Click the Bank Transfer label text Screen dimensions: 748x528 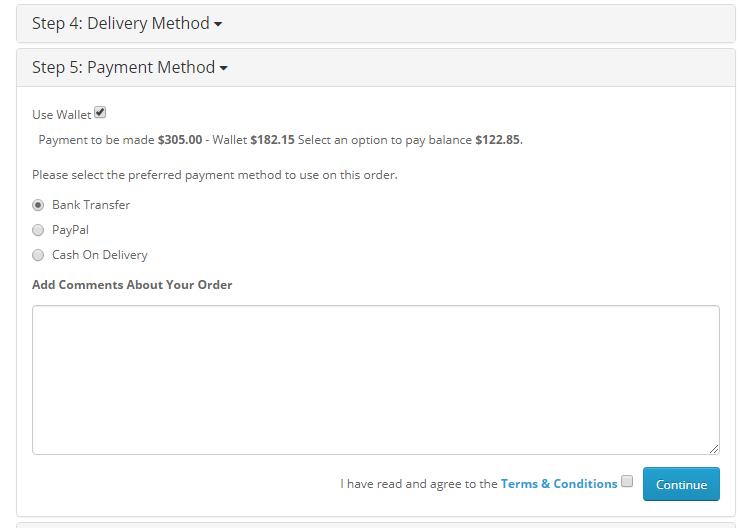coord(91,205)
